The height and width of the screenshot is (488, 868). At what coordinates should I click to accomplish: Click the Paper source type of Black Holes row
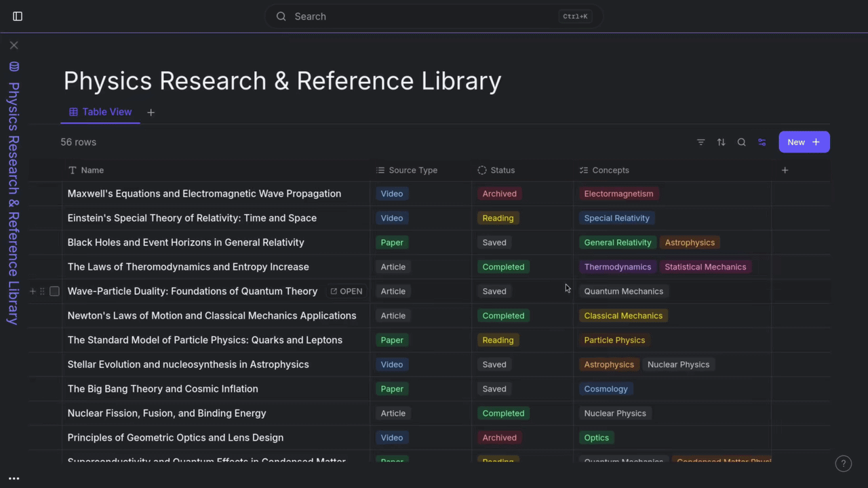point(392,243)
